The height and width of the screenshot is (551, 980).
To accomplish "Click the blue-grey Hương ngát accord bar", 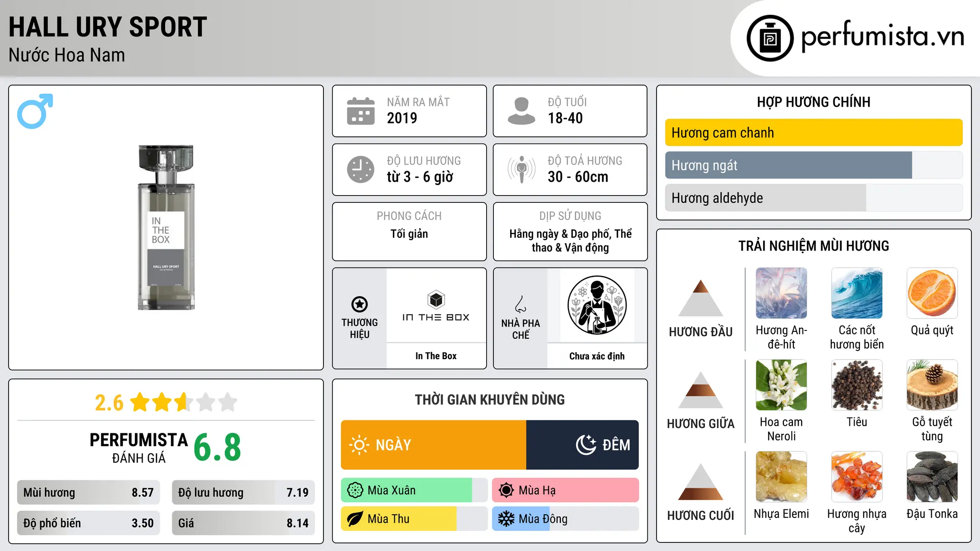I will [x=814, y=165].
